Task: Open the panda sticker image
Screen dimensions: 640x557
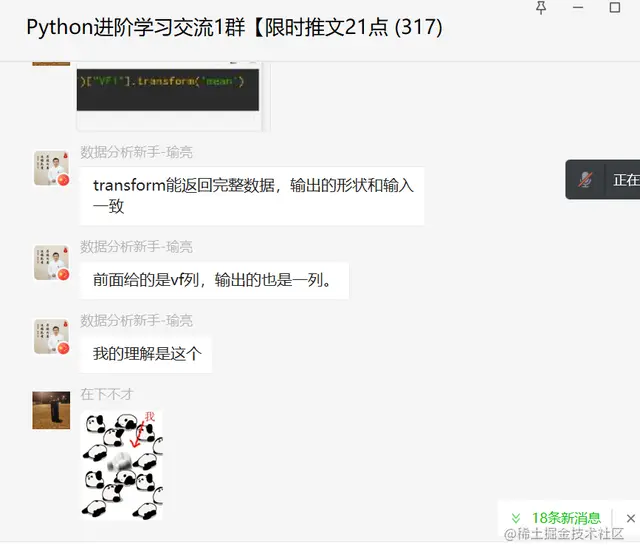Action: click(x=122, y=465)
